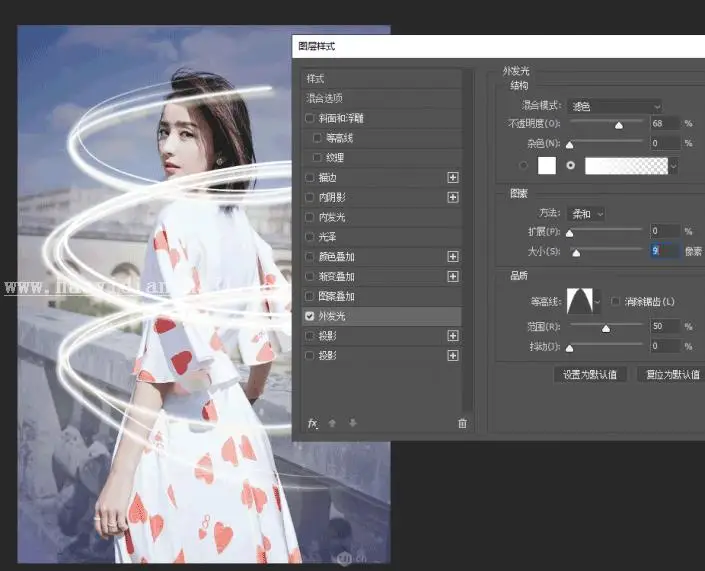Click the 杂色 slider handle
705x571 pixels.
[x=570, y=145]
